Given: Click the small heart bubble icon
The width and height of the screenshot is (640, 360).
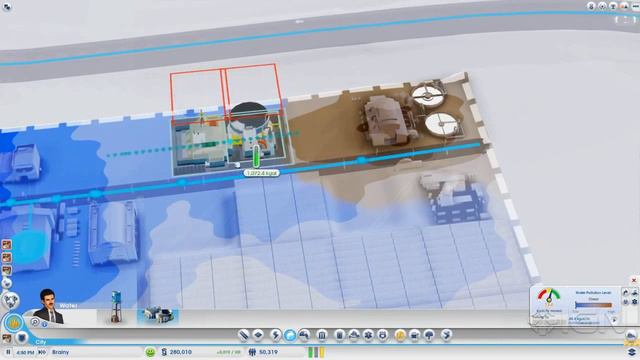Looking at the screenshot, I should click(7, 282).
